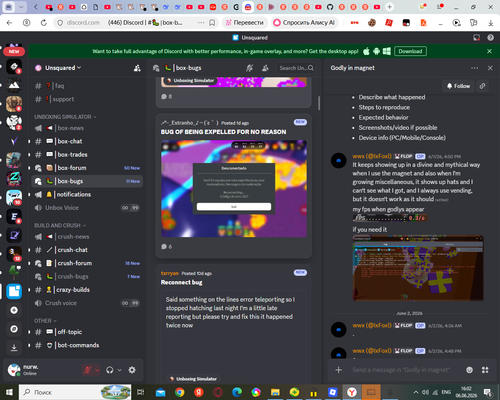Click the invite people icon beside Unsquared
Viewport: 500px width, 400px height.
click(x=137, y=68)
